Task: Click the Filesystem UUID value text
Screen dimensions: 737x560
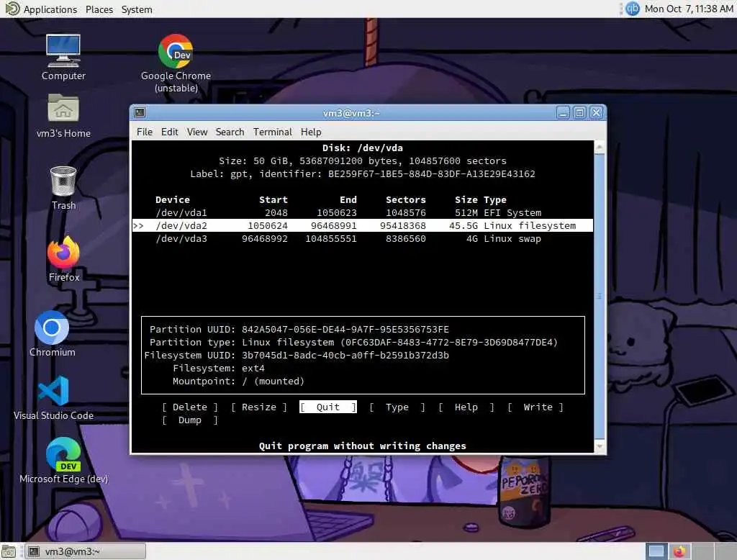Action: (345, 355)
